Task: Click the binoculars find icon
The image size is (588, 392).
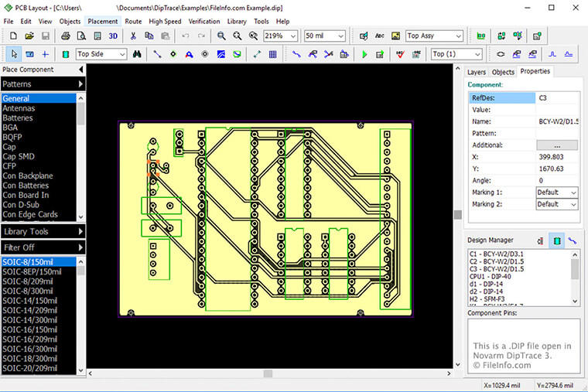Action: (136, 54)
